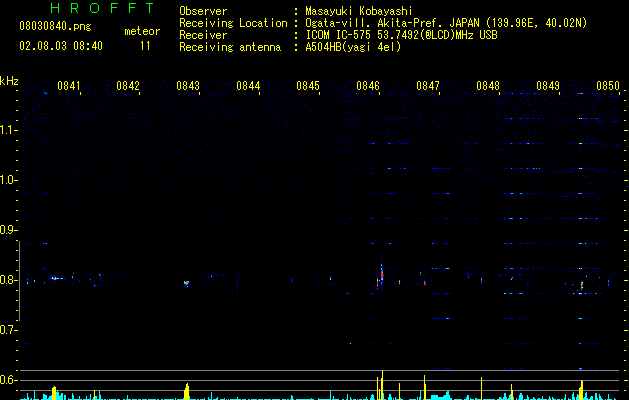
Task: Click the meteor label
Action: [x=142, y=31]
